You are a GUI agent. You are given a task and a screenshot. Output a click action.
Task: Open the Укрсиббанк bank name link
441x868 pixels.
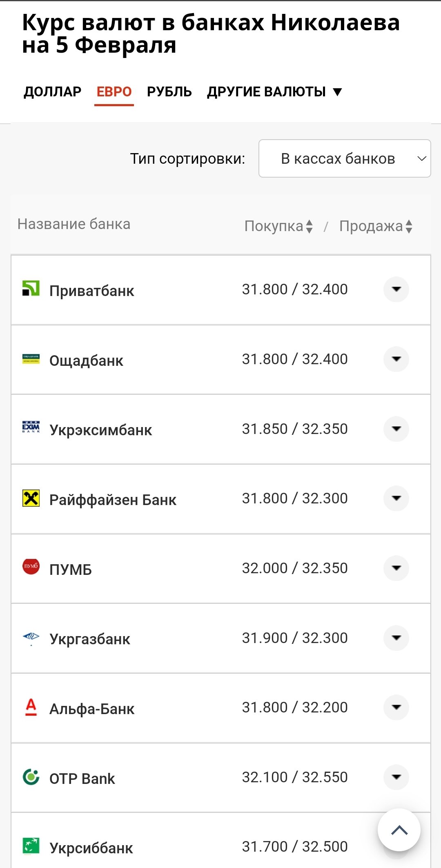pos(91,848)
